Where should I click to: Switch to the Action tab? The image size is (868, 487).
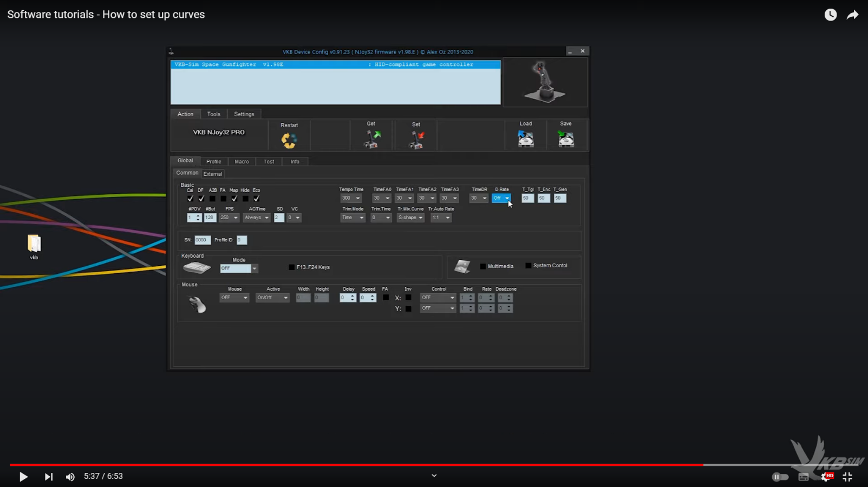point(185,114)
